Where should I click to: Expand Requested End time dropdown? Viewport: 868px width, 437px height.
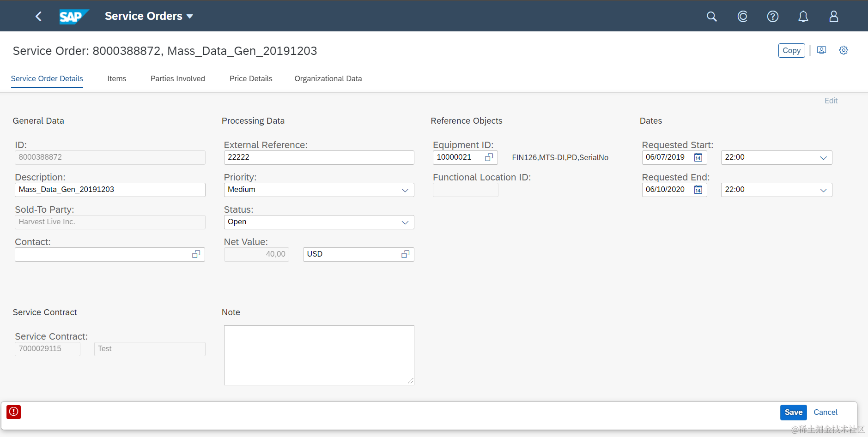pyautogui.click(x=823, y=190)
